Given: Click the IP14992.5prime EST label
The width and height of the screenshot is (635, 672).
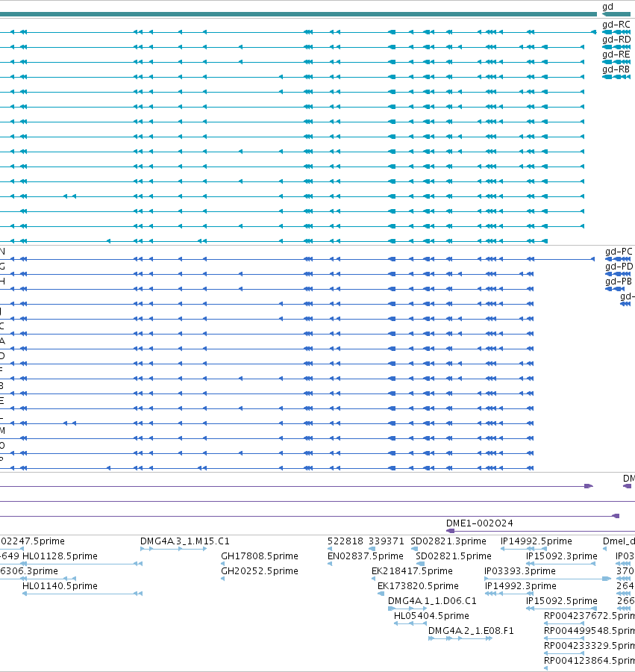Looking at the screenshot, I should click(x=536, y=541).
